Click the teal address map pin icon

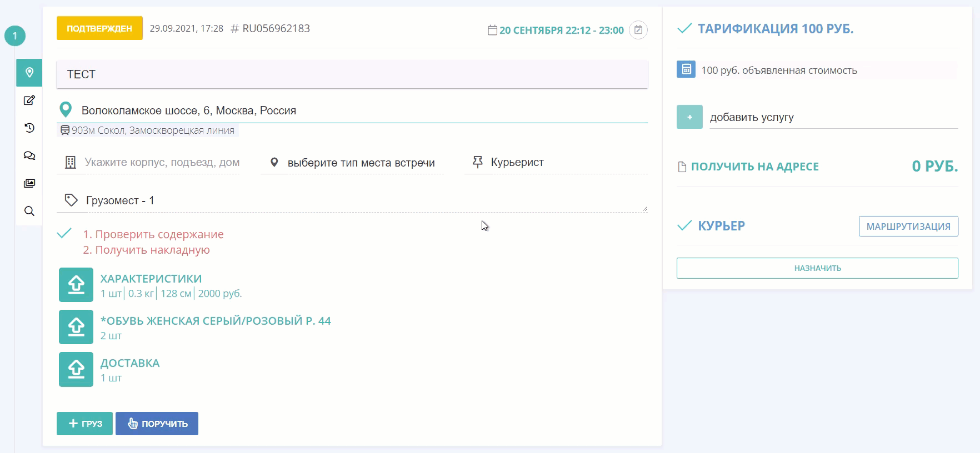(66, 109)
